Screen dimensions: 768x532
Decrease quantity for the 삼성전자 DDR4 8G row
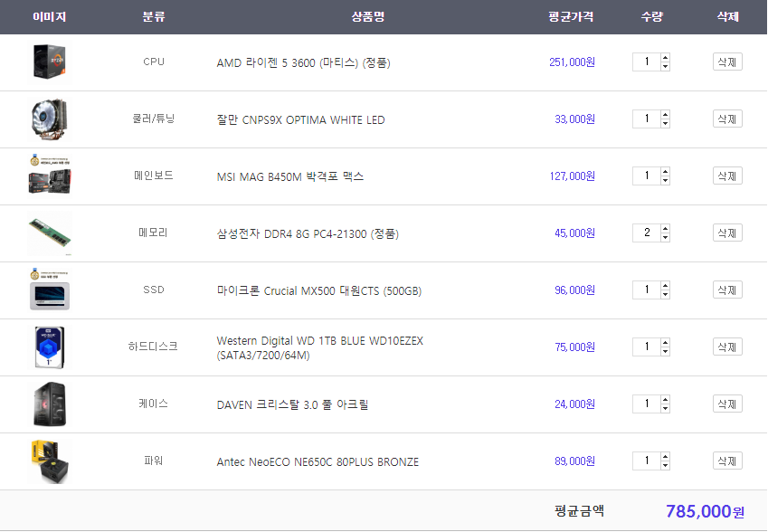coord(665,237)
